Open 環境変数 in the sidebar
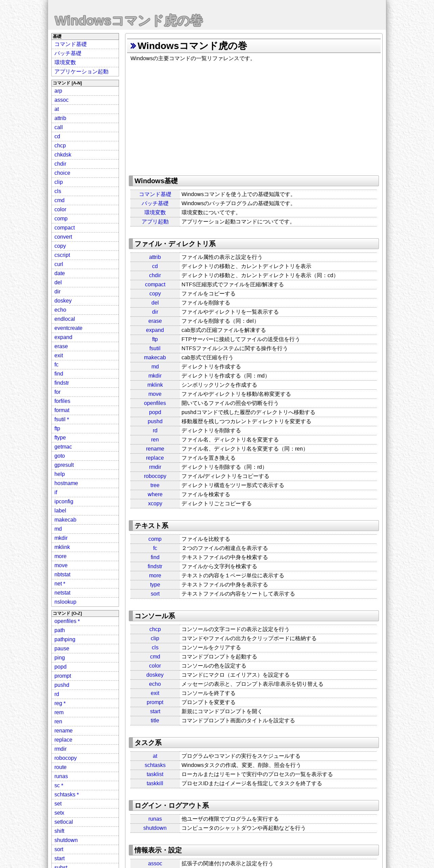The width and height of the screenshot is (434, 868). (65, 63)
